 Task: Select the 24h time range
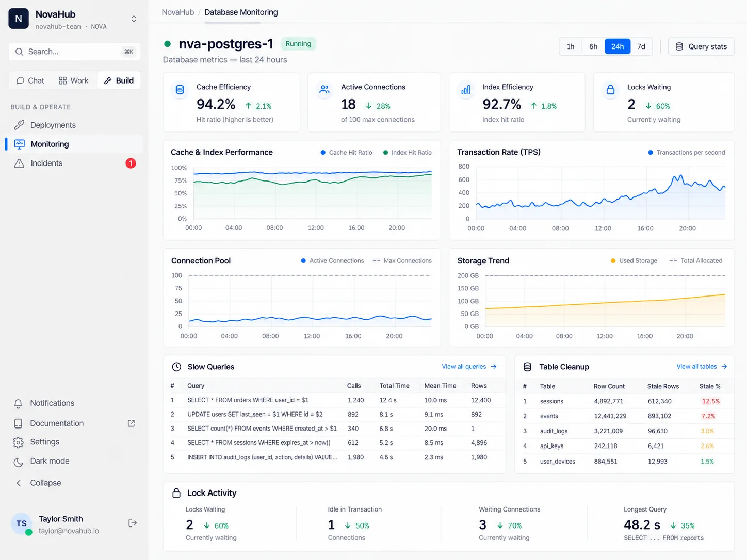(x=618, y=46)
